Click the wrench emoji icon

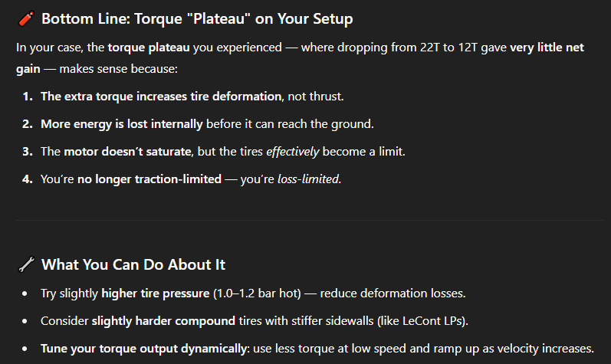(27, 264)
